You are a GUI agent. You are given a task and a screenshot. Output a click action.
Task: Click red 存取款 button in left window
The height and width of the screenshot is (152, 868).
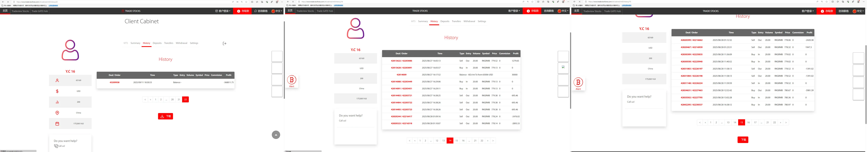point(243,11)
